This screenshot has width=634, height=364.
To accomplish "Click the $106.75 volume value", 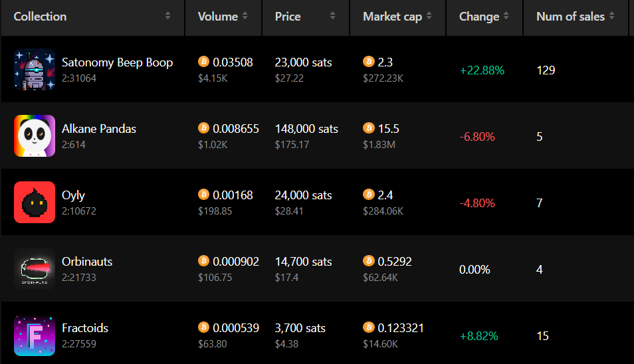I will [x=215, y=278].
